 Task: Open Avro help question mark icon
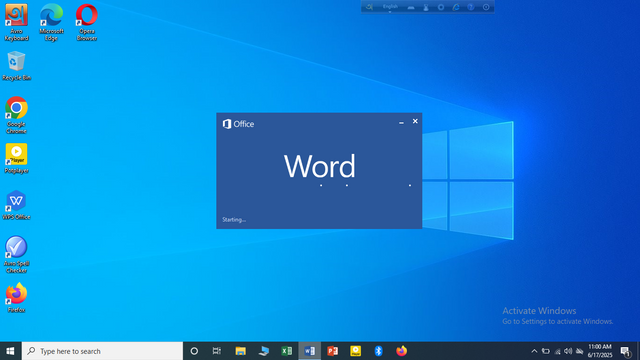coord(471,7)
